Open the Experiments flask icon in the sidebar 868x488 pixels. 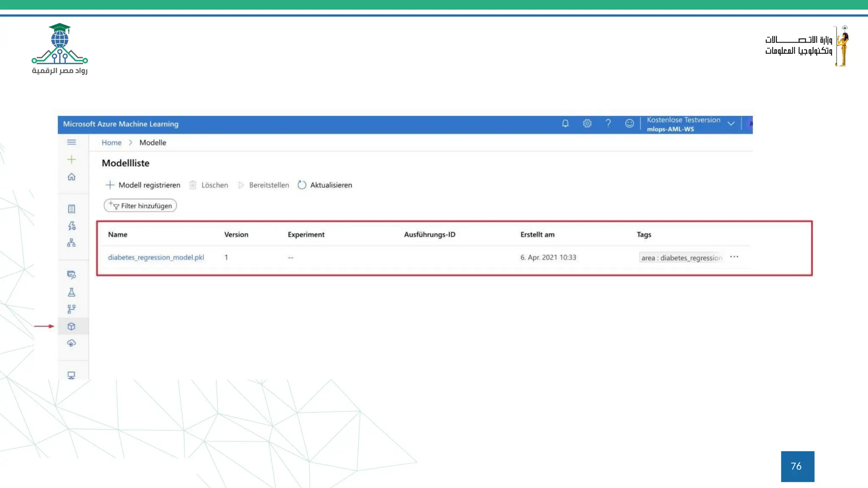tap(72, 292)
